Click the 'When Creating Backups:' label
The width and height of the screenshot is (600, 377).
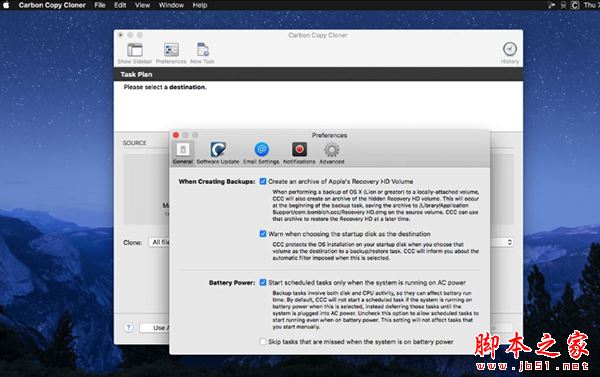tap(217, 181)
